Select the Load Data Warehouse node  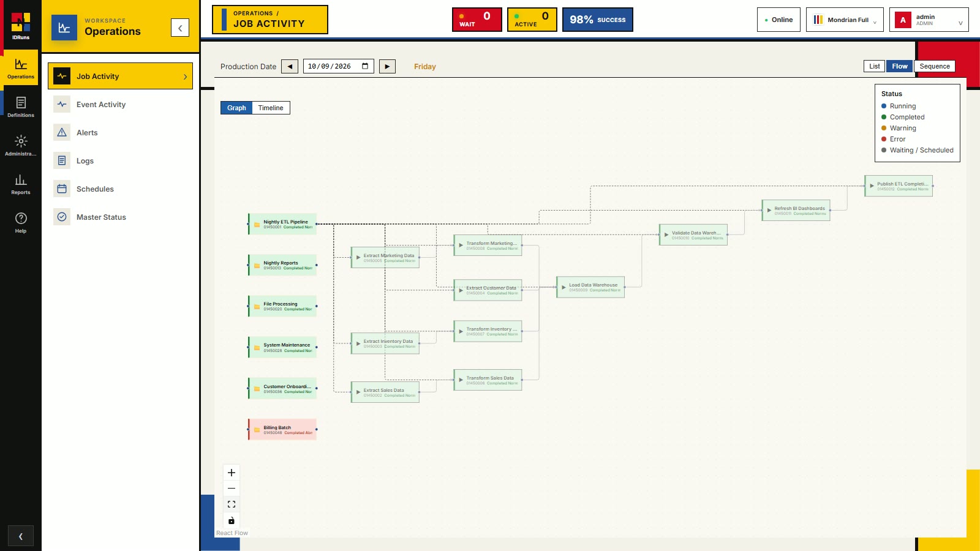[x=590, y=287]
